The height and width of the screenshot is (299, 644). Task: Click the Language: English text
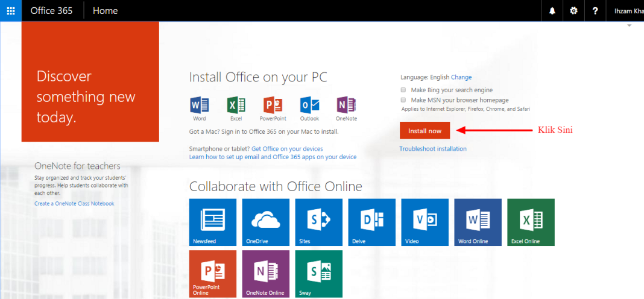(425, 77)
